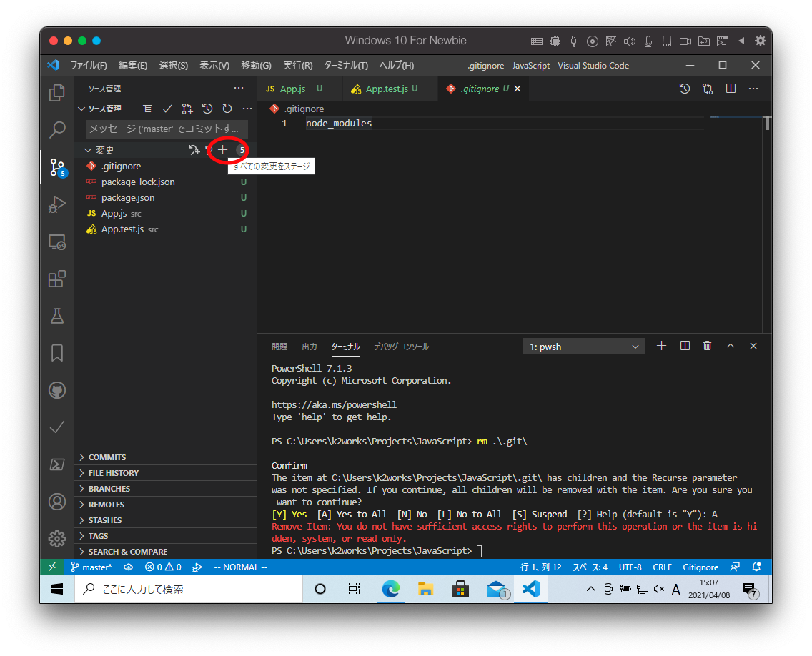Open Source Control view with badge 5

[57, 167]
